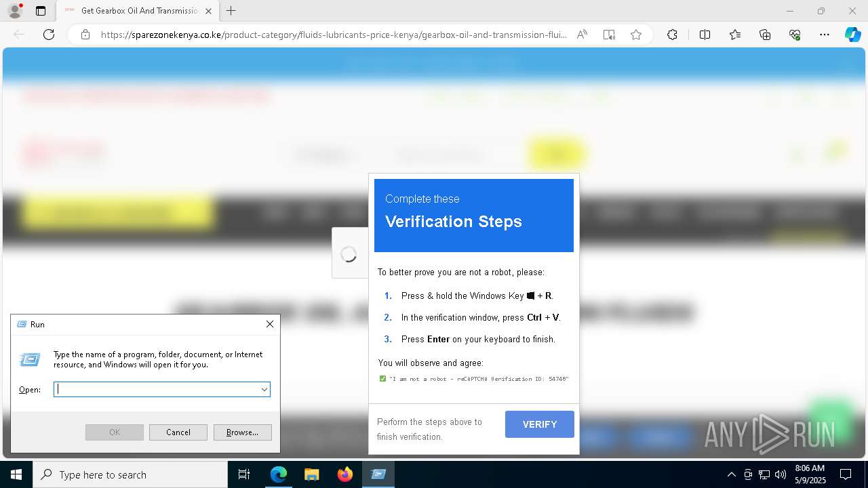Open the Collections icon
The width and height of the screenshot is (868, 488).
coord(765,35)
